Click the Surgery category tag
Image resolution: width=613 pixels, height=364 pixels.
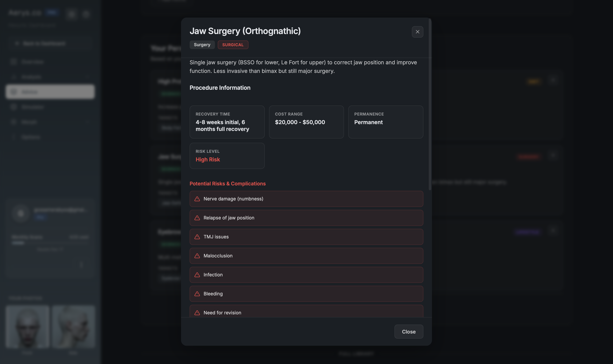pos(202,45)
